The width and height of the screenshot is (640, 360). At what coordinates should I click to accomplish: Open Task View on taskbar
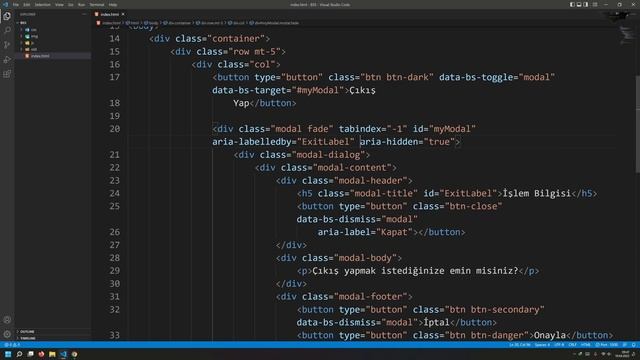tap(30, 354)
